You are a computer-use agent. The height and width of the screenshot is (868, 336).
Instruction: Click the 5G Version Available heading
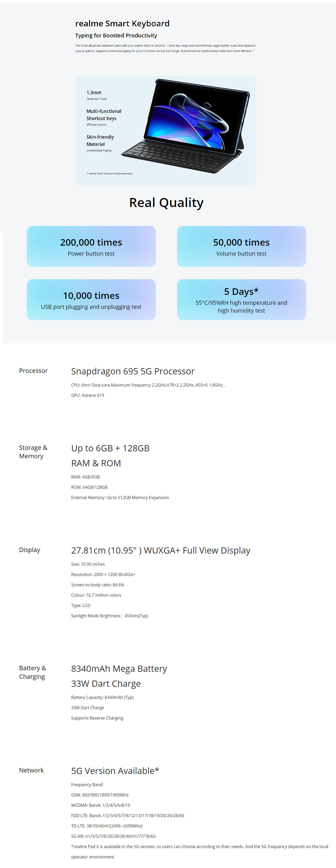pos(115,771)
